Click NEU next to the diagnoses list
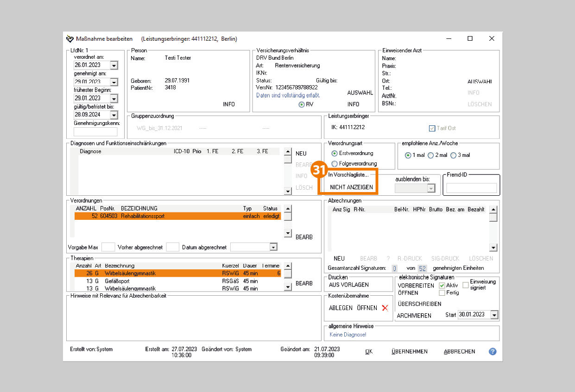Viewport: 575px width, 392px height. pyautogui.click(x=301, y=154)
